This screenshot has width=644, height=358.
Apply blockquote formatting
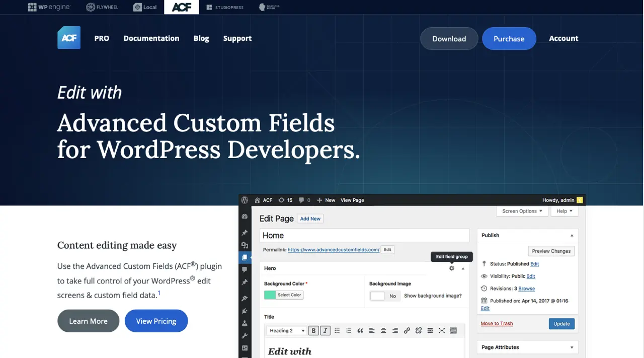pyautogui.click(x=360, y=331)
